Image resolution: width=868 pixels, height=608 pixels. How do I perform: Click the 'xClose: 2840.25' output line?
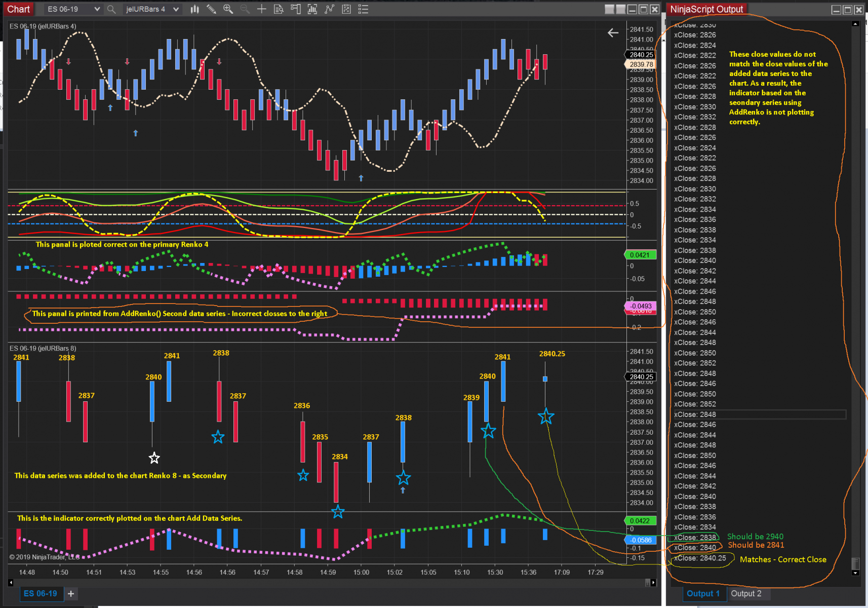pyautogui.click(x=700, y=558)
